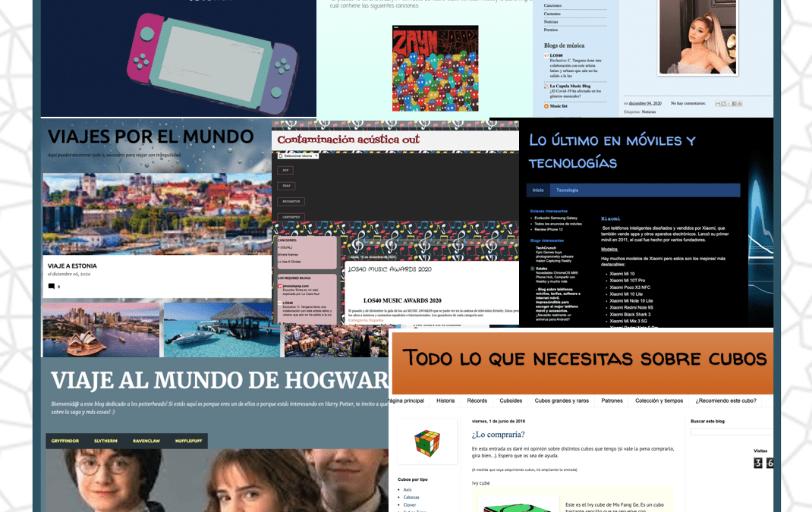812x512 pixels.
Task: Select the HUFFLEPUFF tab in Hogwarts blog
Action: pos(188,441)
